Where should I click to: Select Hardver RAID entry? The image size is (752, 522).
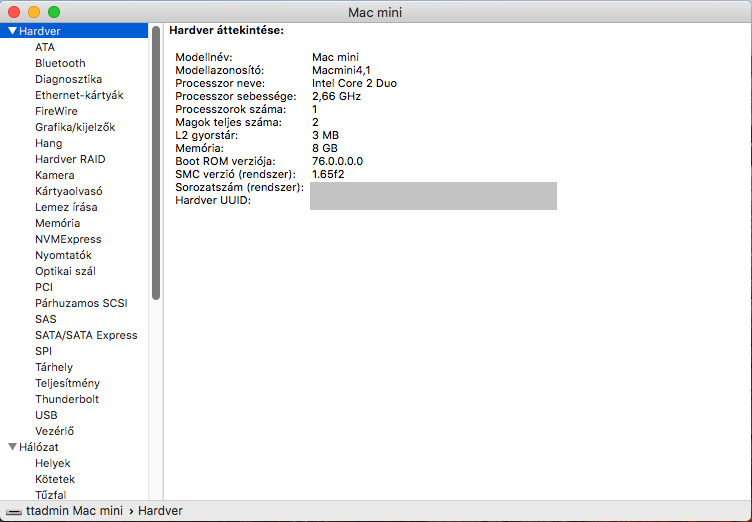point(70,159)
